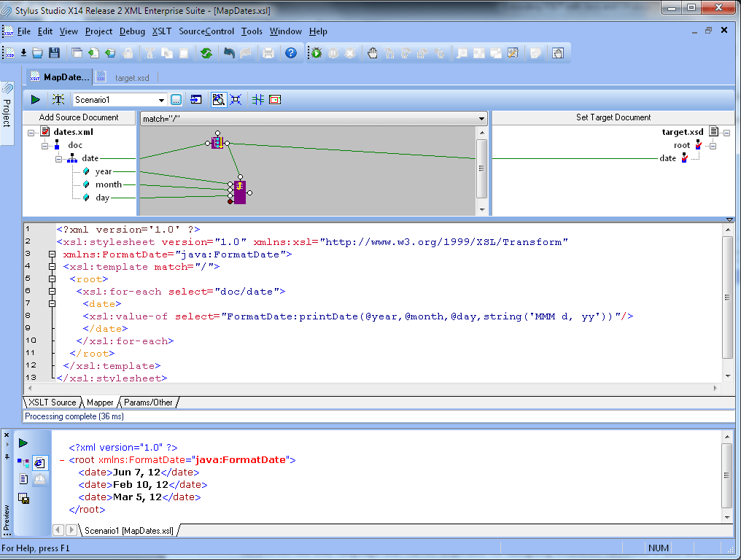Image resolution: width=741 pixels, height=560 pixels.
Task: Pin the Preview panel open
Action: coord(7,456)
